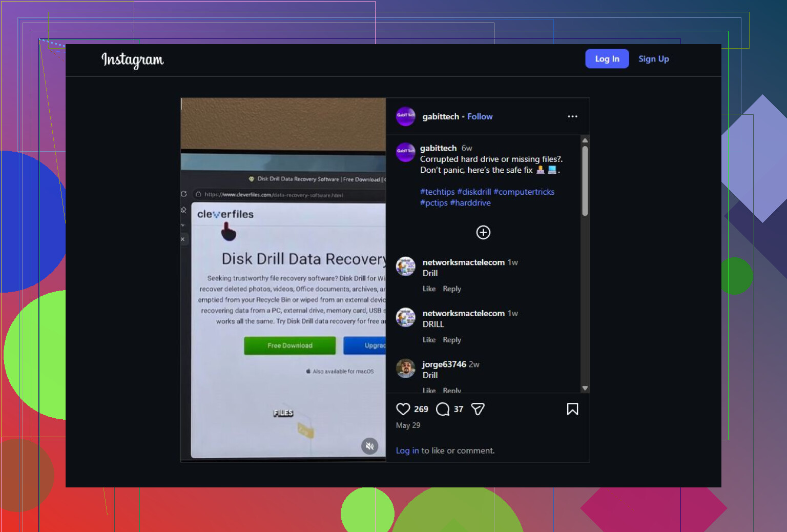Open gabittech profile picture in post header
The image size is (787, 532).
point(405,116)
